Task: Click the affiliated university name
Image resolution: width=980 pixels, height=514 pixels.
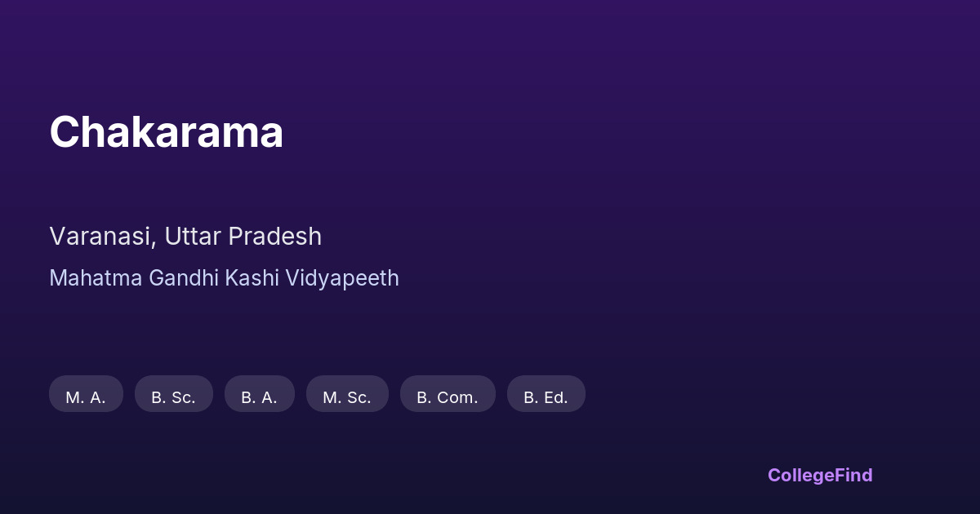Action: [x=224, y=278]
